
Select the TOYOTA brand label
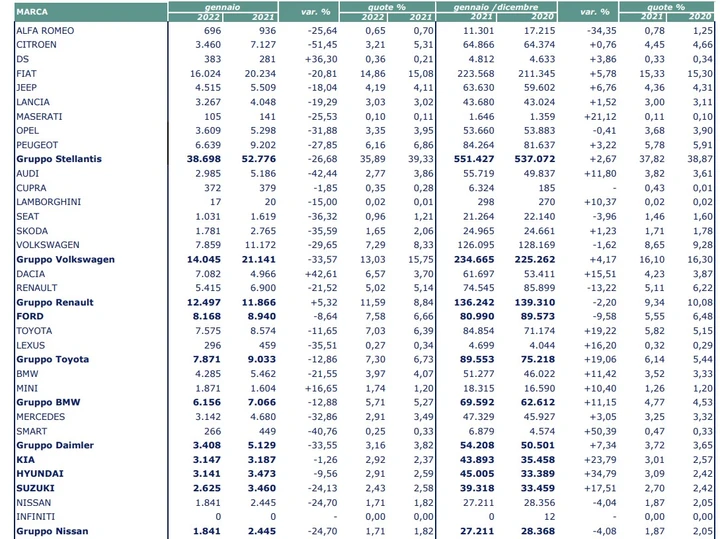point(34,331)
